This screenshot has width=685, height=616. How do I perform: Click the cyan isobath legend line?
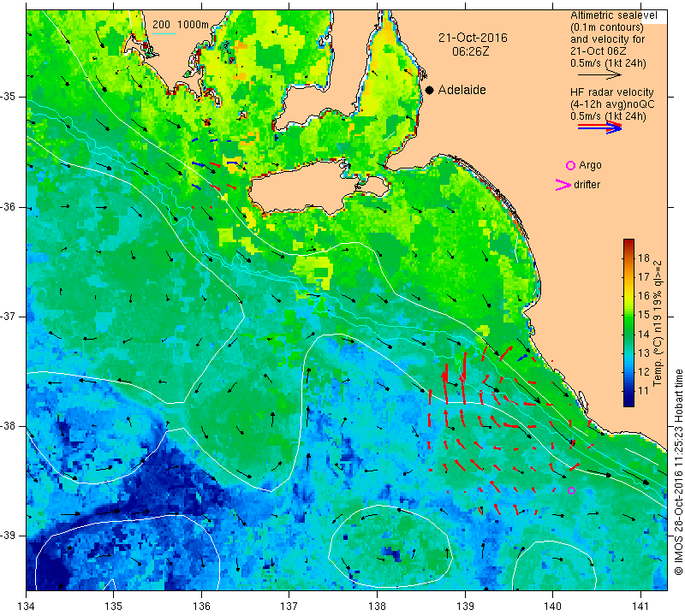point(164,33)
